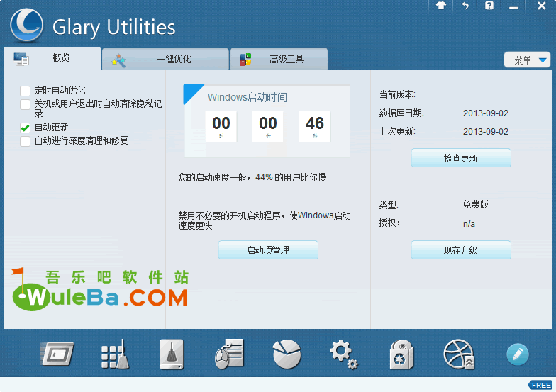
Task: Click the 数据库日期 value 2013-09-02
Action: tap(485, 113)
